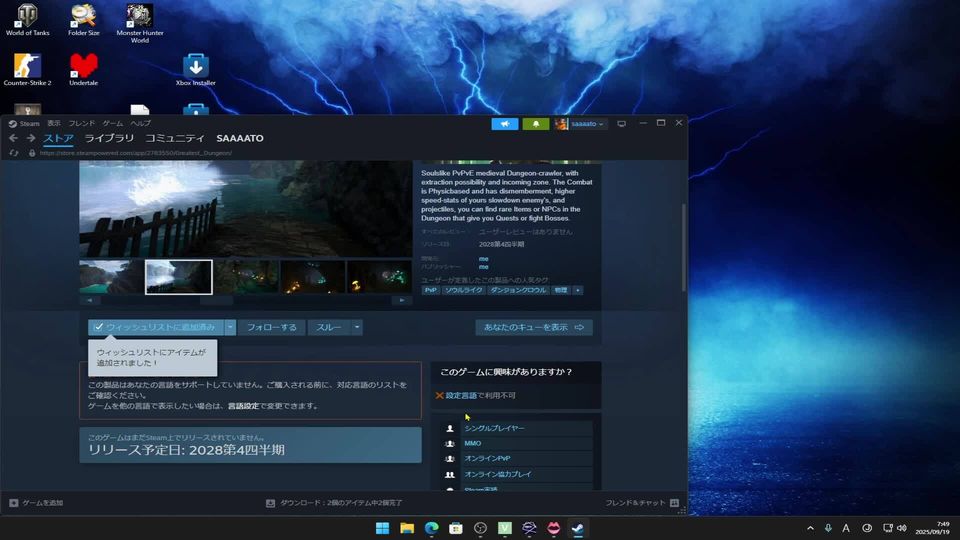Screen dimensions: 960x540
Task: Open the 表示 menu
Action: pos(54,124)
